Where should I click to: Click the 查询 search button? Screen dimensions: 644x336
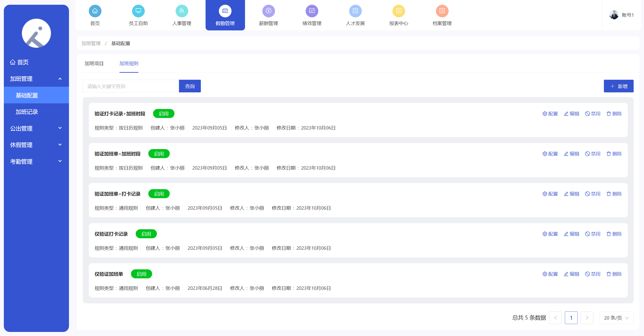click(190, 86)
